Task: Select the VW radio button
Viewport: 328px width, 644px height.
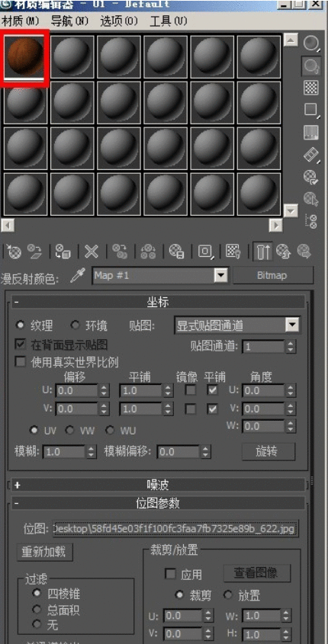Action: [69, 431]
